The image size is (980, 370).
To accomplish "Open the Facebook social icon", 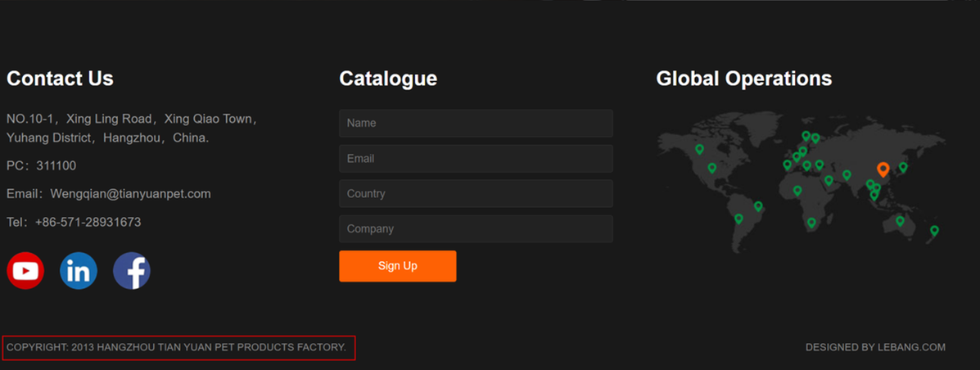I will 132,271.
